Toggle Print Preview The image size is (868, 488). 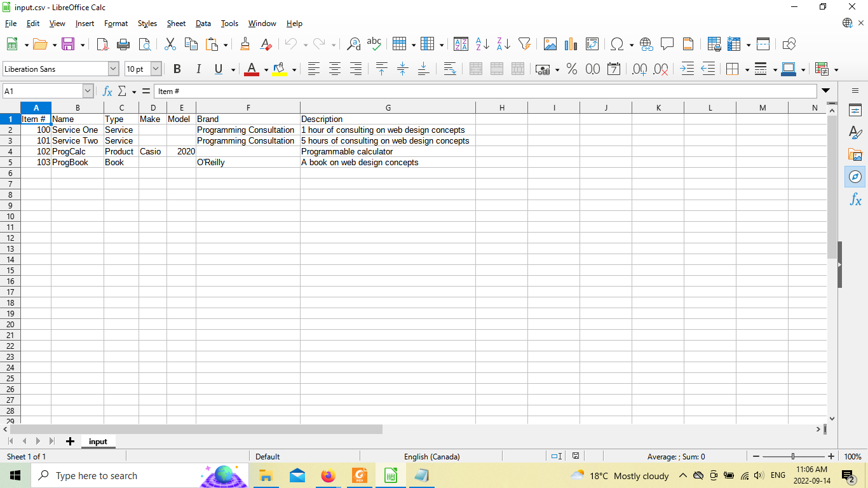click(145, 44)
